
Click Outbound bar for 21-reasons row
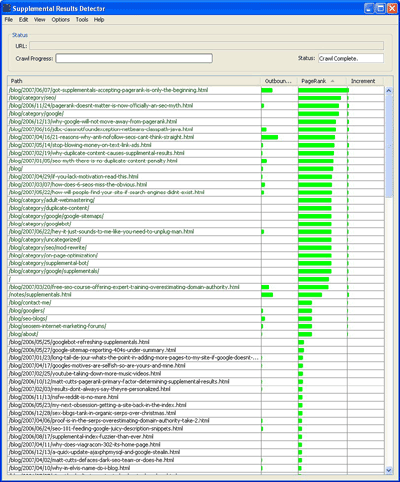(270, 137)
